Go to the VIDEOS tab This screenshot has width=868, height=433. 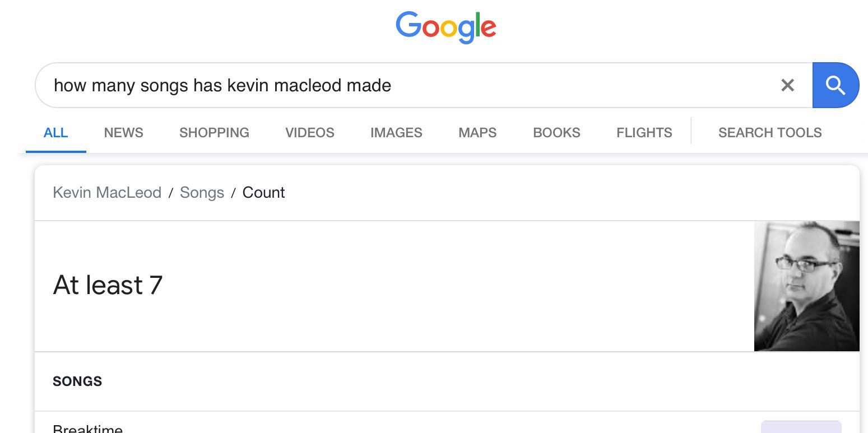[x=309, y=133]
